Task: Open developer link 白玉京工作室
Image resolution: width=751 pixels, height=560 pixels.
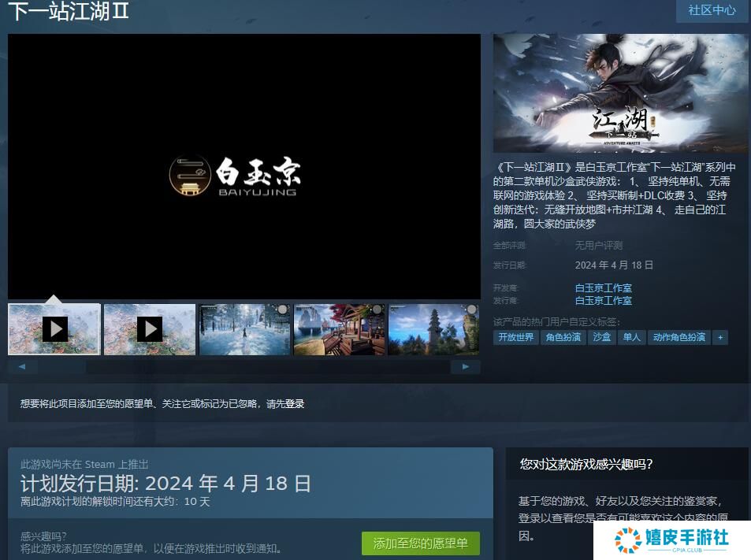Action: click(x=603, y=288)
